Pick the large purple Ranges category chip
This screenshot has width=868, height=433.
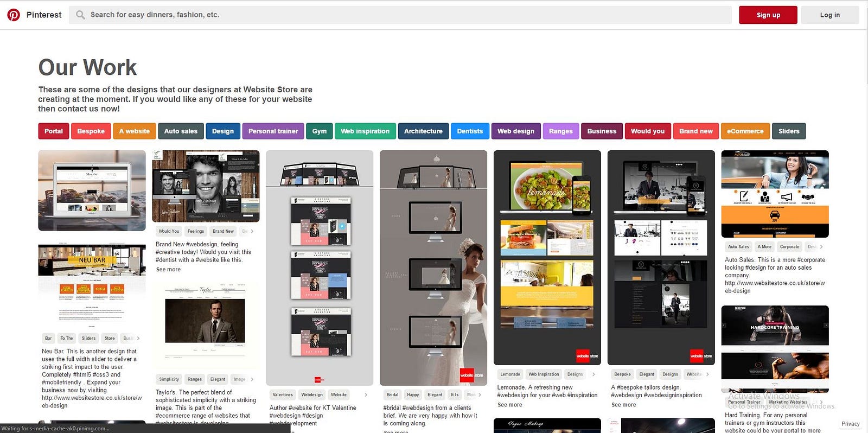coord(561,131)
